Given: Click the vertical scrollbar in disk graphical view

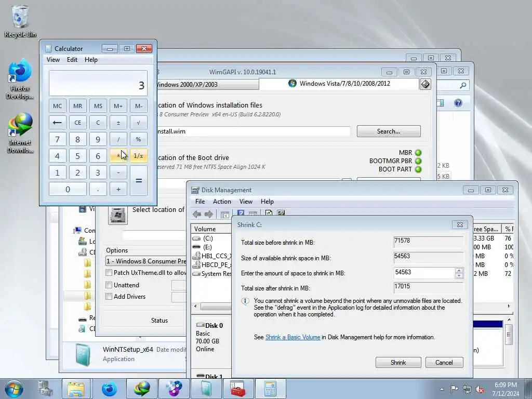Looking at the screenshot, I should 509,334.
